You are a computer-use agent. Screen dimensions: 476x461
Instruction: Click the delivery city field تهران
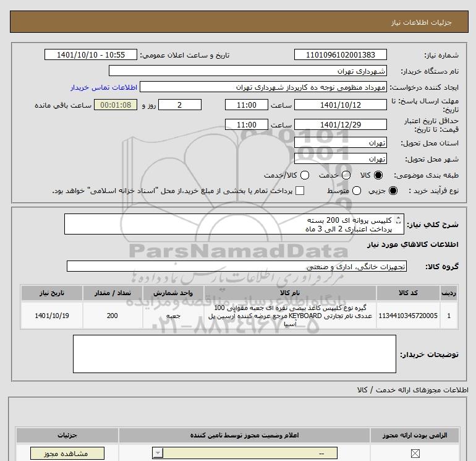[x=340, y=158]
